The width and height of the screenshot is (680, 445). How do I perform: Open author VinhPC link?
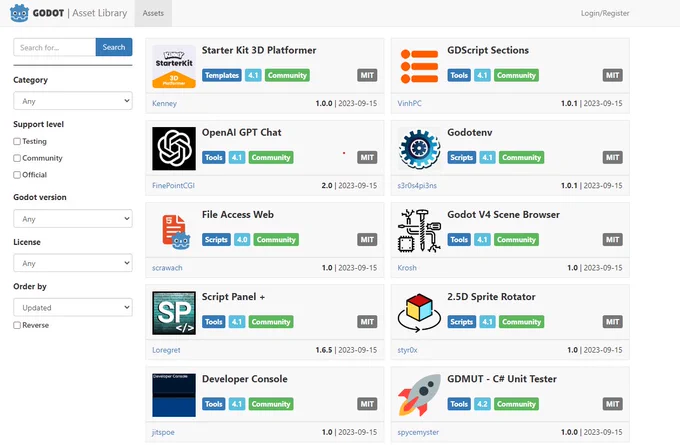point(409,103)
